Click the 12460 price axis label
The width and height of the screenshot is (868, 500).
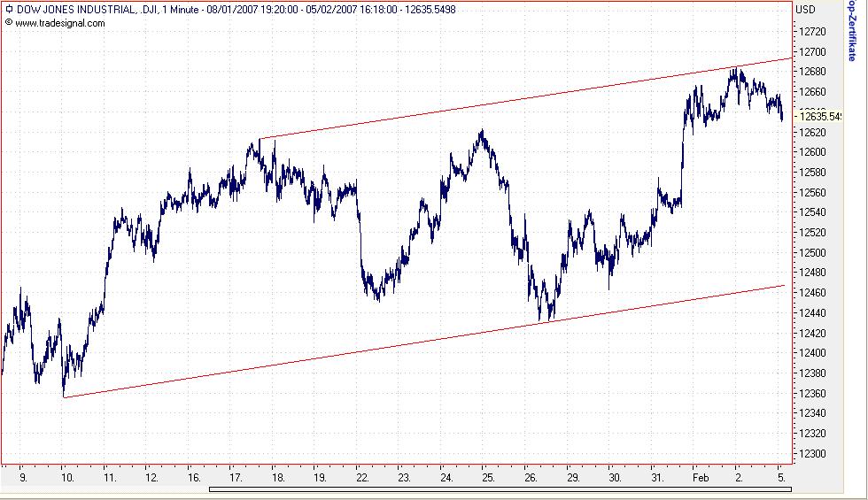point(813,293)
